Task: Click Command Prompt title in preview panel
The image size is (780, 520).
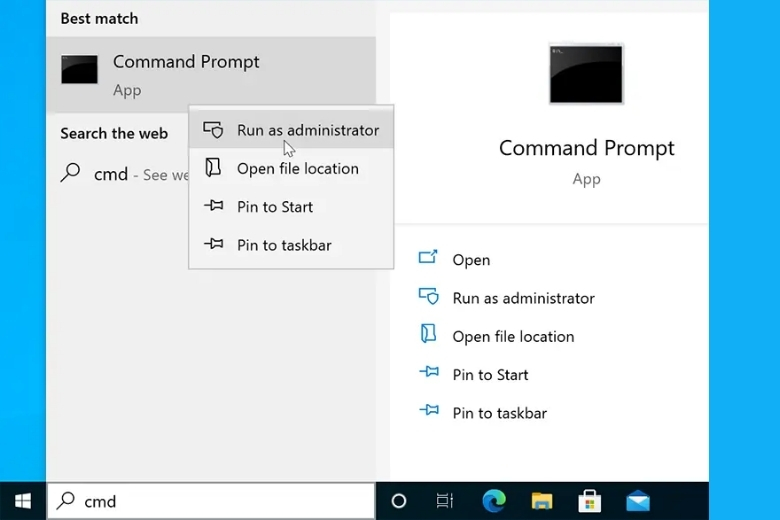Action: pyautogui.click(x=586, y=148)
